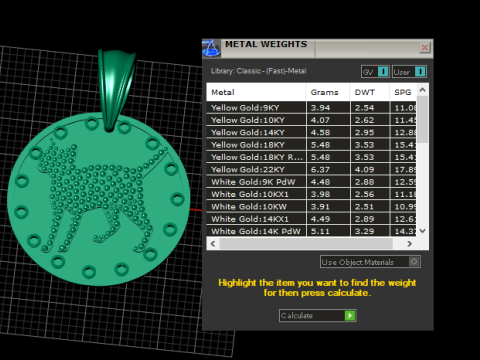480x360 pixels.
Task: Select the Yellow Gold:18KY R... row
Action: pyautogui.click(x=311, y=157)
